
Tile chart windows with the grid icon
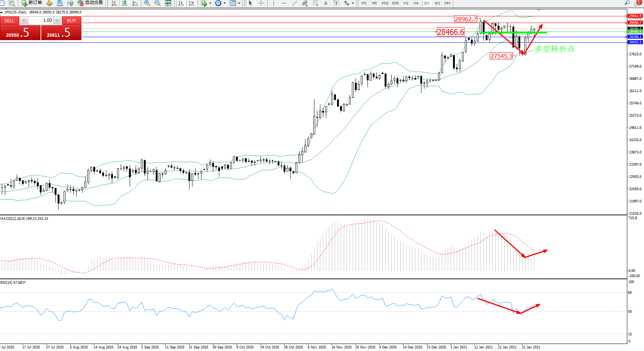[168, 3]
